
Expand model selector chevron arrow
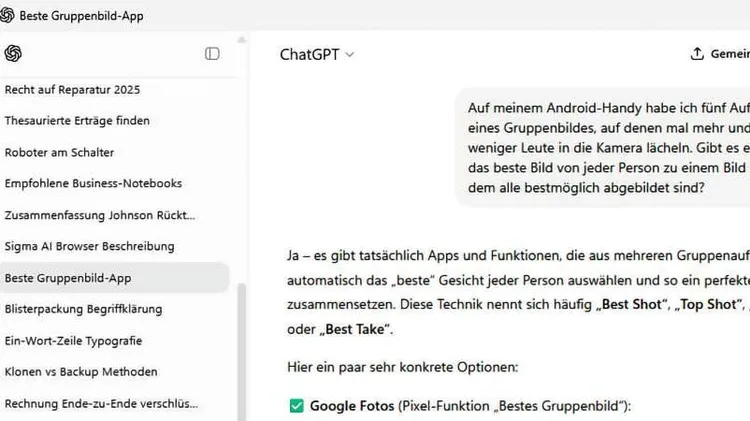click(x=350, y=55)
